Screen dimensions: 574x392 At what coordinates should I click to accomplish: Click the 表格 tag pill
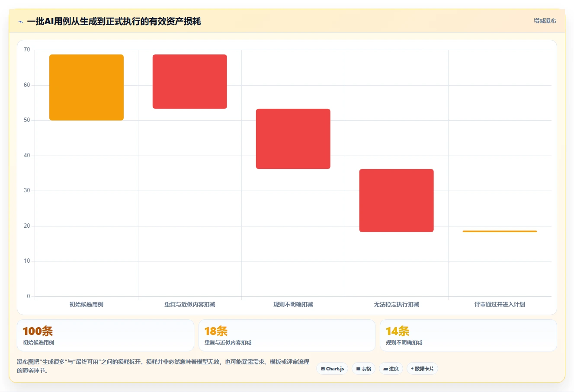click(363, 369)
